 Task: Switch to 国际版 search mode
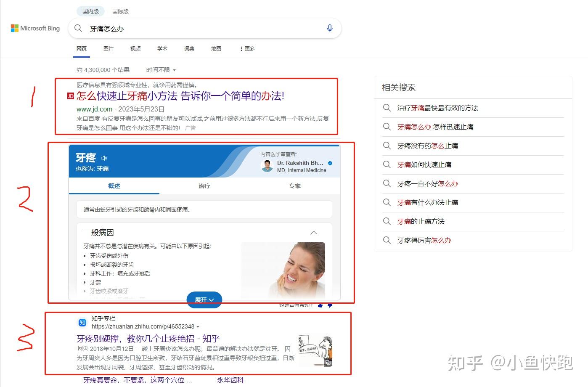click(120, 11)
